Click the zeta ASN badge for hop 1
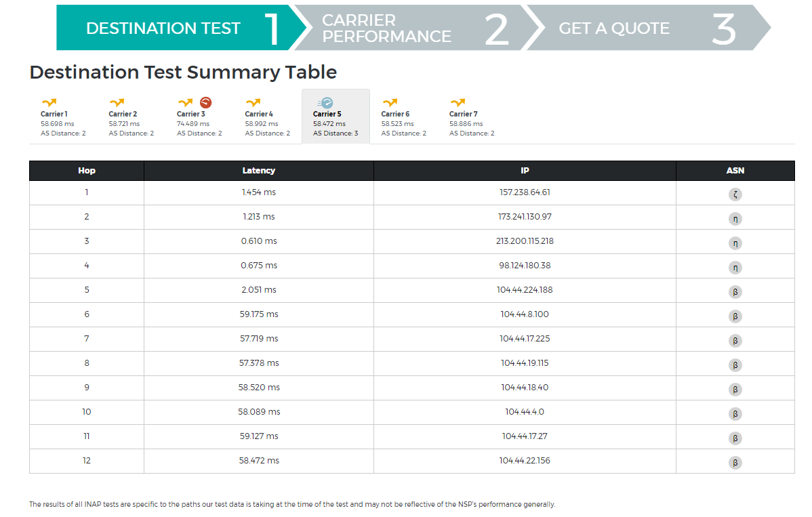 [x=735, y=194]
